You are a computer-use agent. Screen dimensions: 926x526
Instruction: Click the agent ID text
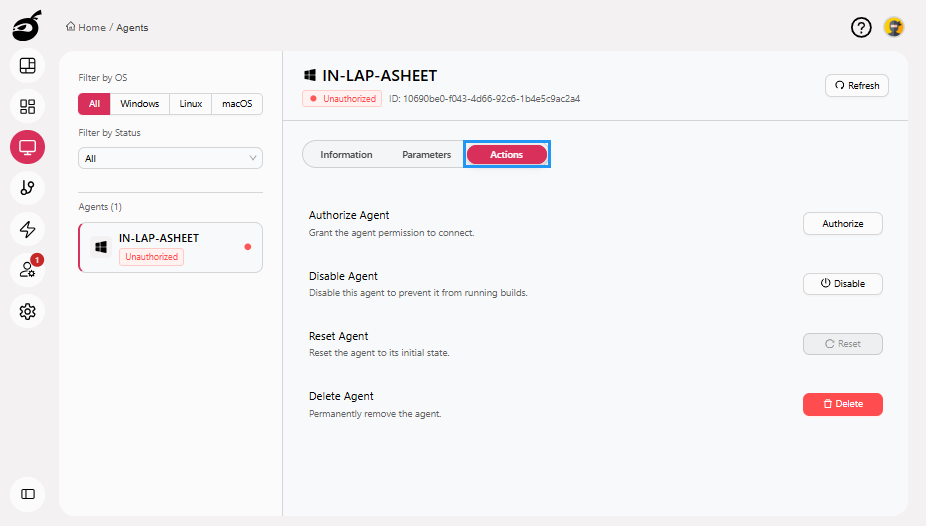click(x=484, y=99)
